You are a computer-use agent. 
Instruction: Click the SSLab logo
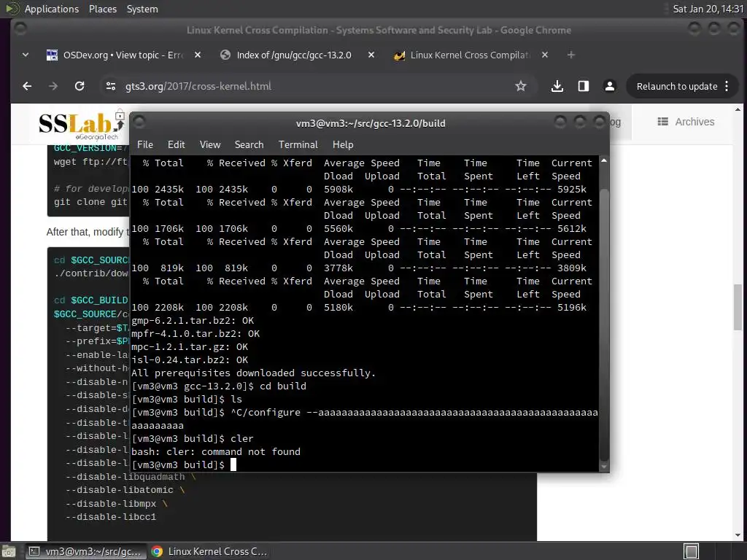[x=82, y=125]
